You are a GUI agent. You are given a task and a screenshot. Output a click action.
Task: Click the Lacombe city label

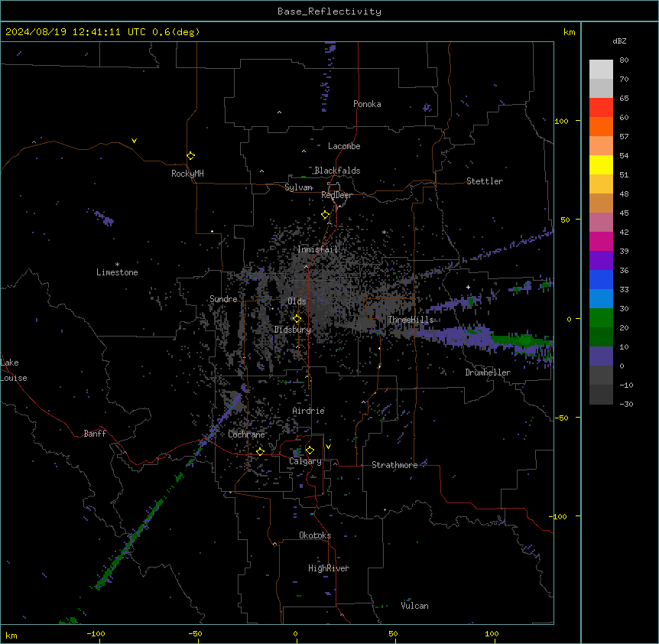pos(344,146)
